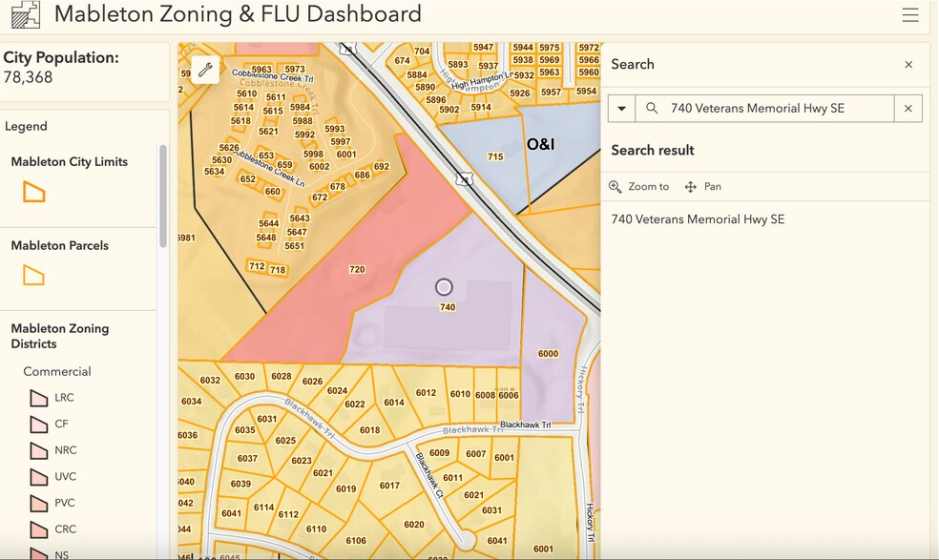
Task: Click inside the address search field
Action: point(764,109)
